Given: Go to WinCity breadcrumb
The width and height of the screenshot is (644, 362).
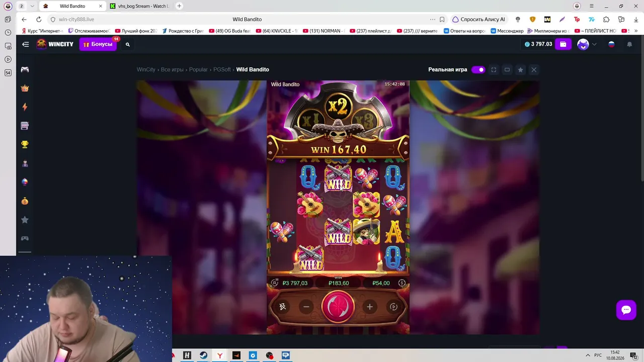Looking at the screenshot, I should point(146,69).
